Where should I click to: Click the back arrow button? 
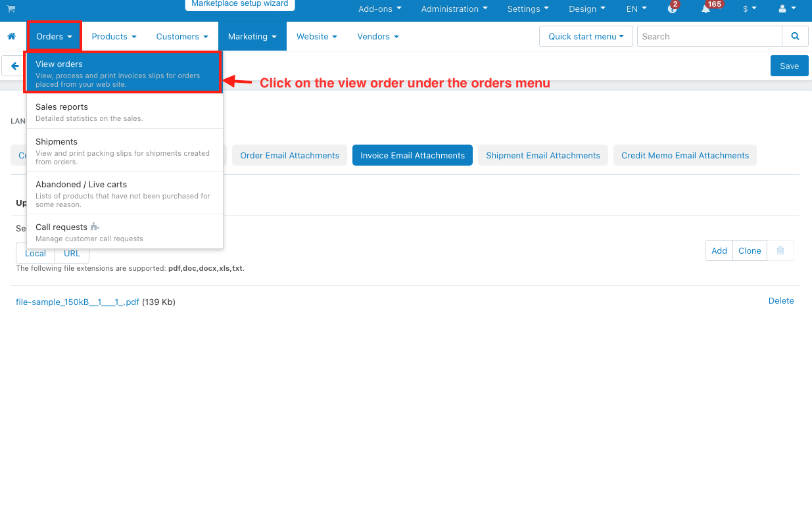click(14, 66)
